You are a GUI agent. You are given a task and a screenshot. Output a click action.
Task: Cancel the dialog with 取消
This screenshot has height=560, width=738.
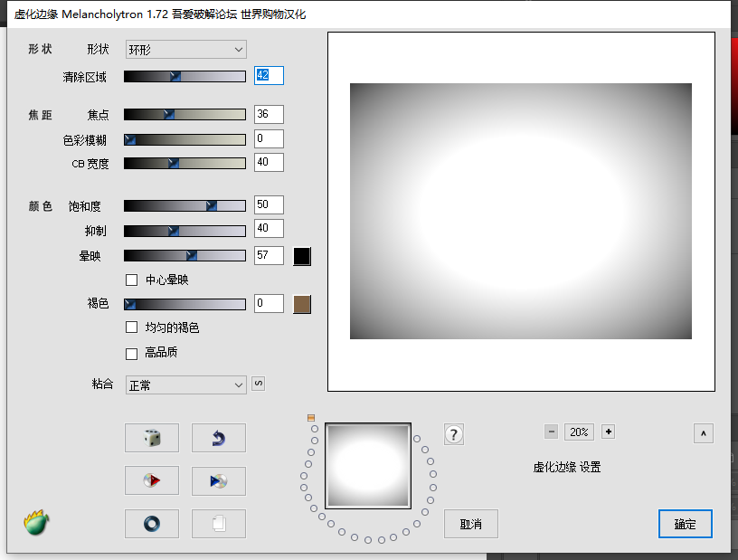coord(470,523)
